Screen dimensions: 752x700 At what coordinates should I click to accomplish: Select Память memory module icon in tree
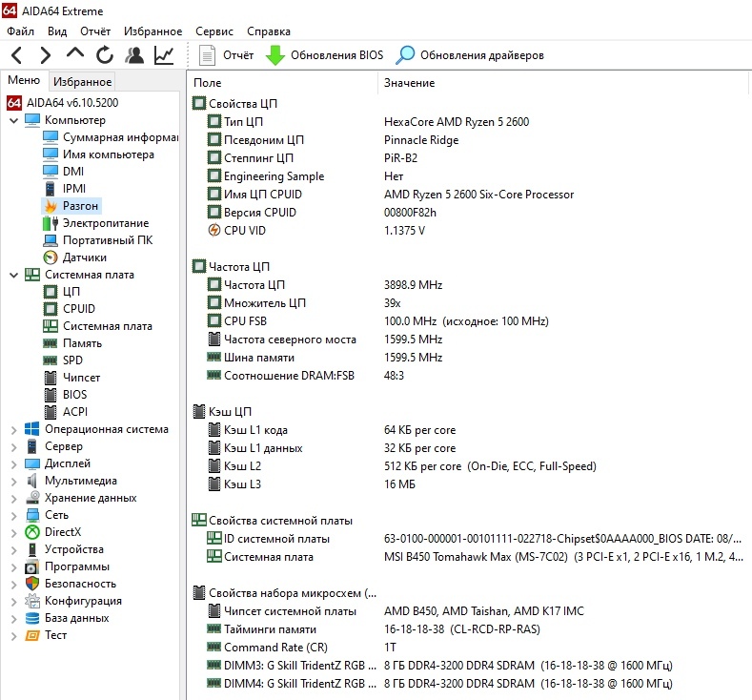click(x=51, y=343)
